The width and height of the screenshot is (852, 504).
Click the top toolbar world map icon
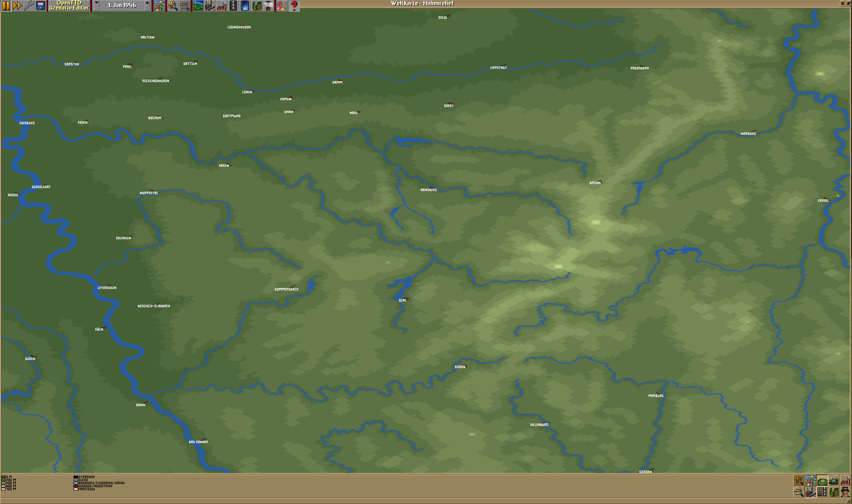click(160, 6)
